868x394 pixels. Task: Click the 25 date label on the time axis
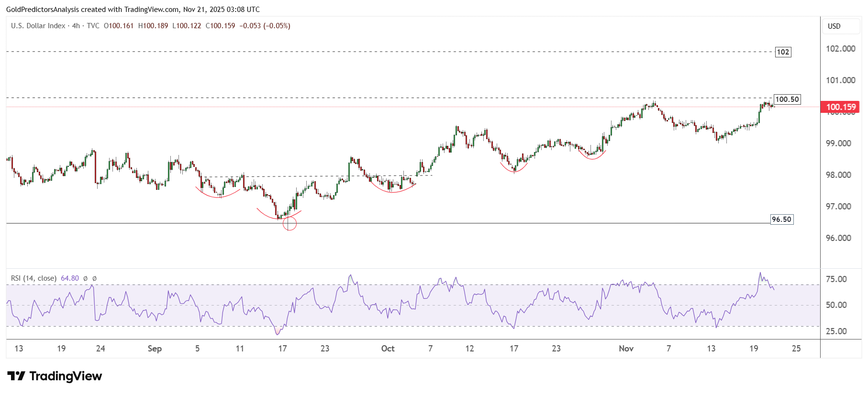pos(796,349)
